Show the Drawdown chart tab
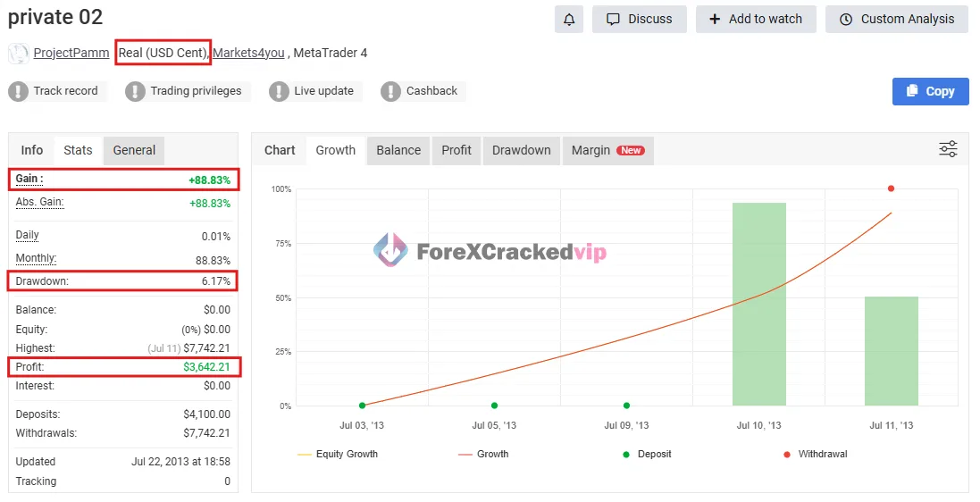Screen dimensions: 980x502 click(521, 150)
